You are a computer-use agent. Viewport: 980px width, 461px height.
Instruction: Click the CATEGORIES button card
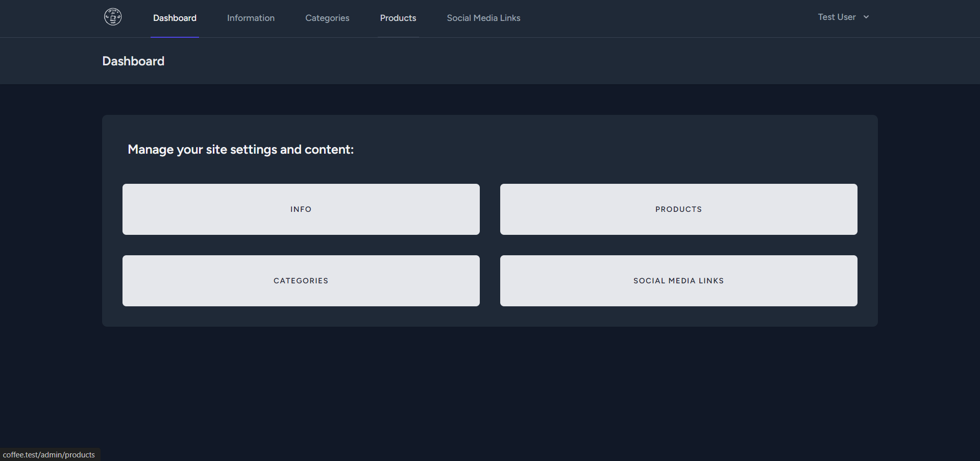pos(301,281)
